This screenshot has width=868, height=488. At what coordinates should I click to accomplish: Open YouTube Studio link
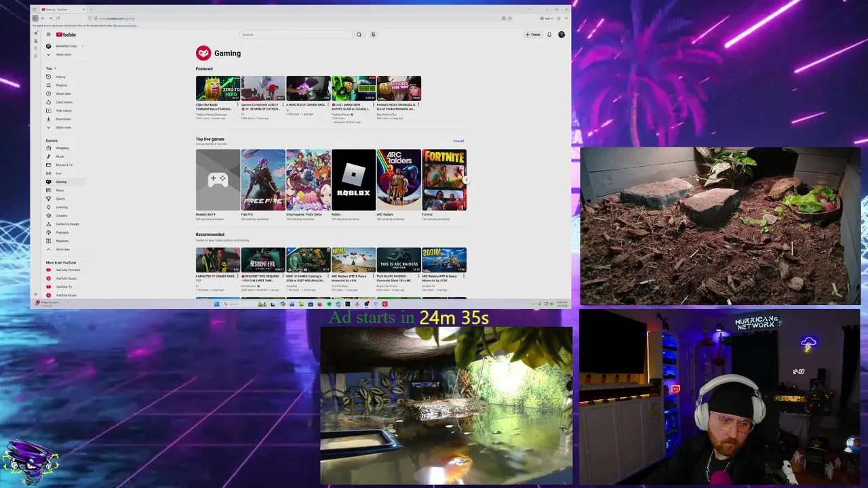(x=66, y=279)
